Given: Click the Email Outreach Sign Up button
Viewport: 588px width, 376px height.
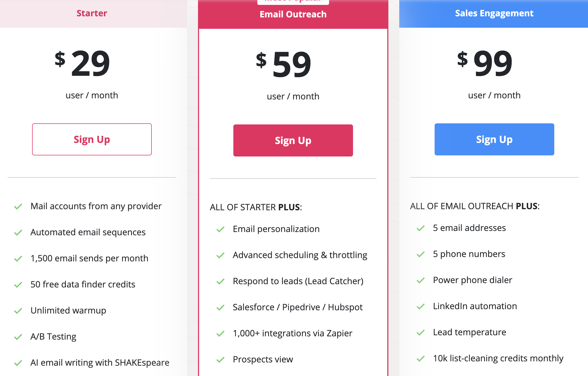Looking at the screenshot, I should click(293, 140).
